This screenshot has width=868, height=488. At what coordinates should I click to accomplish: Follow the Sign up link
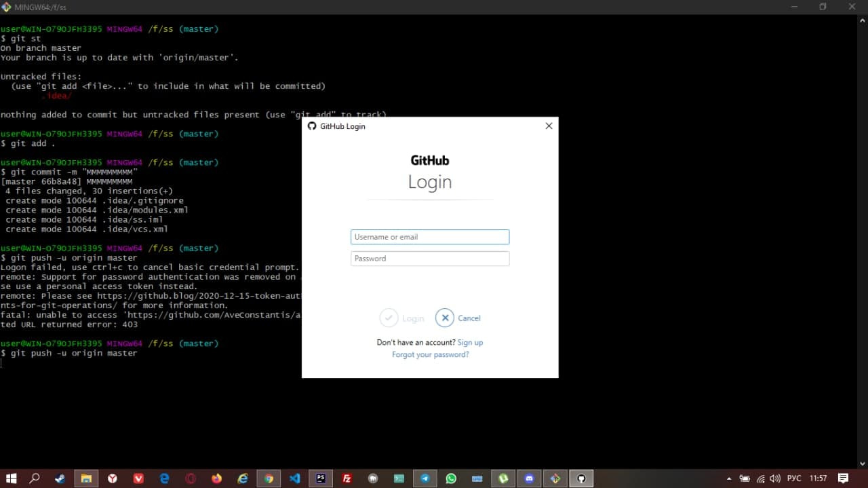coord(470,342)
